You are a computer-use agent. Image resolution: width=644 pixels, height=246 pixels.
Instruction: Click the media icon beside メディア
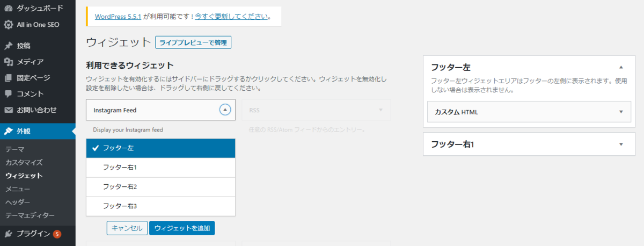click(9, 62)
